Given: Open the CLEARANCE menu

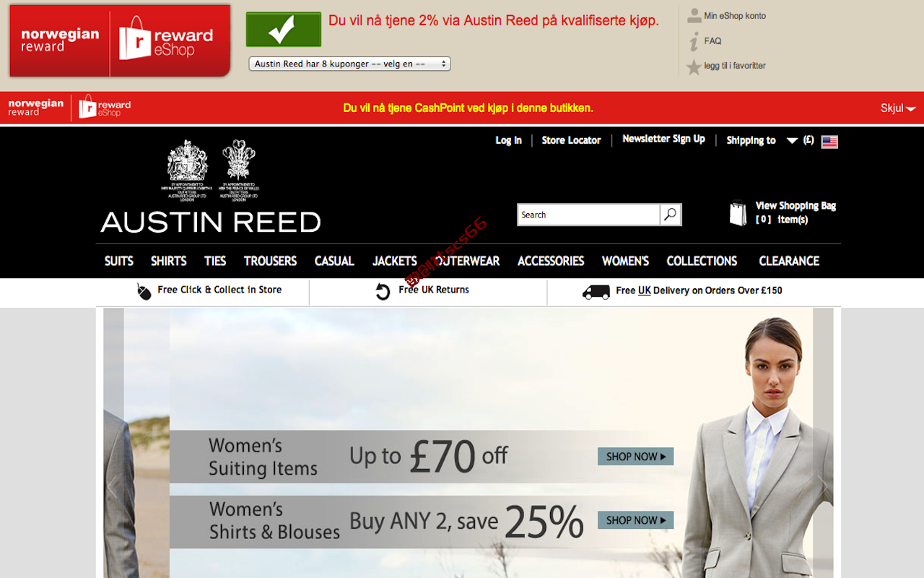Looking at the screenshot, I should (789, 261).
